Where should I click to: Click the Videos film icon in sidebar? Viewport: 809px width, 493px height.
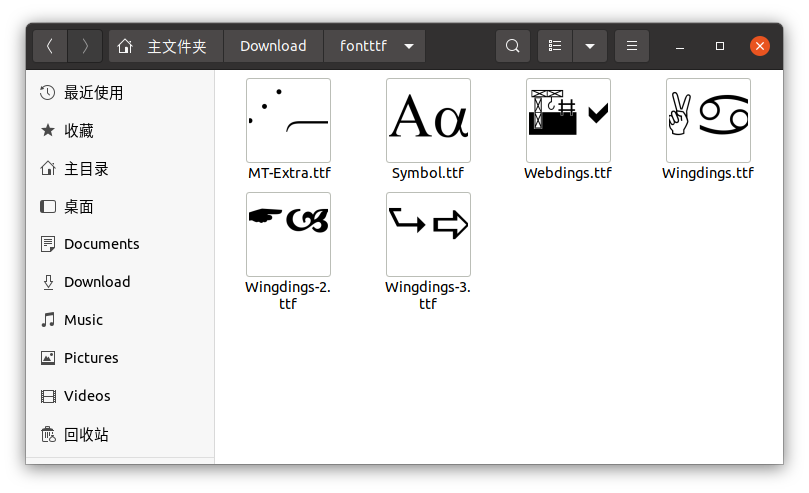coord(48,396)
